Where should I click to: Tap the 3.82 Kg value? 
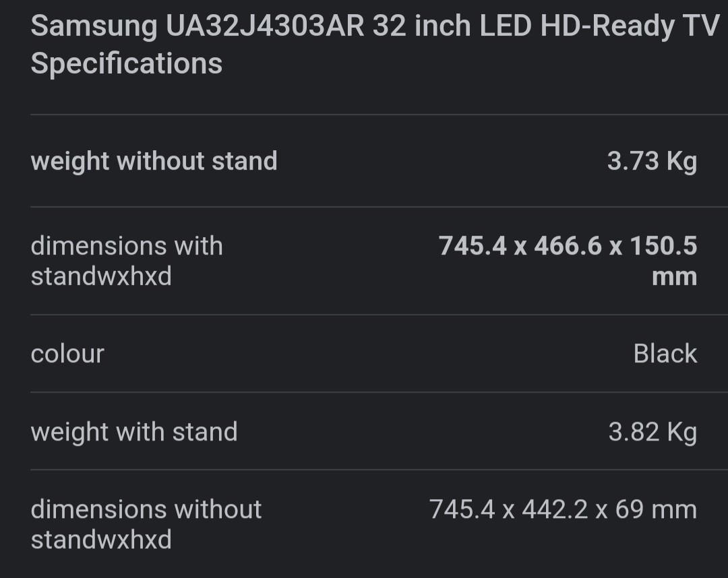click(x=652, y=432)
